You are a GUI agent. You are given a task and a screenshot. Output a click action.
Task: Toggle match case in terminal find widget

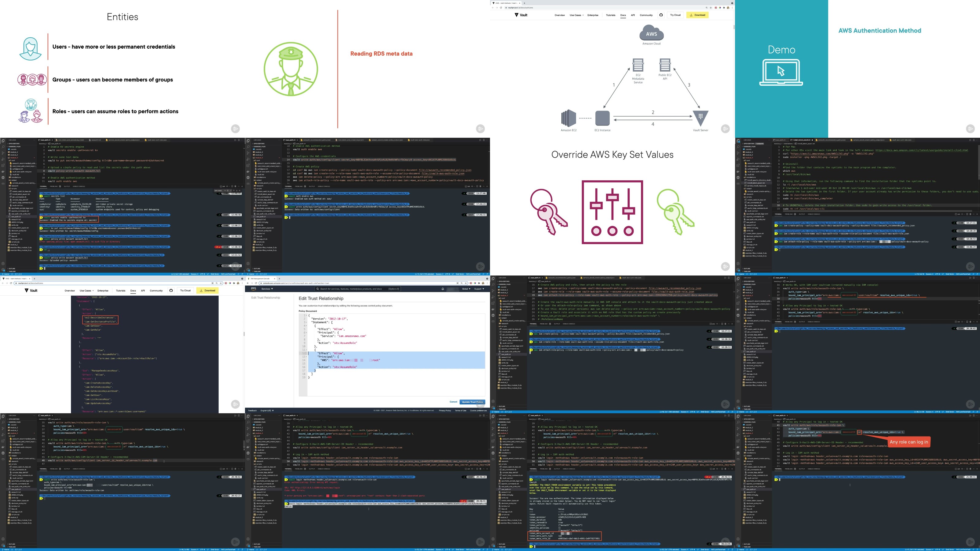(x=225, y=191)
